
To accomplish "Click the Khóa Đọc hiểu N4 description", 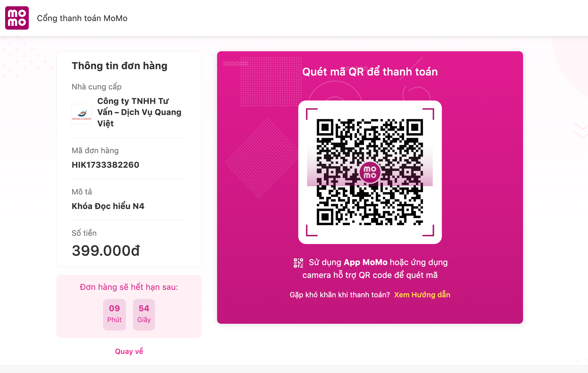I will pos(108,206).
